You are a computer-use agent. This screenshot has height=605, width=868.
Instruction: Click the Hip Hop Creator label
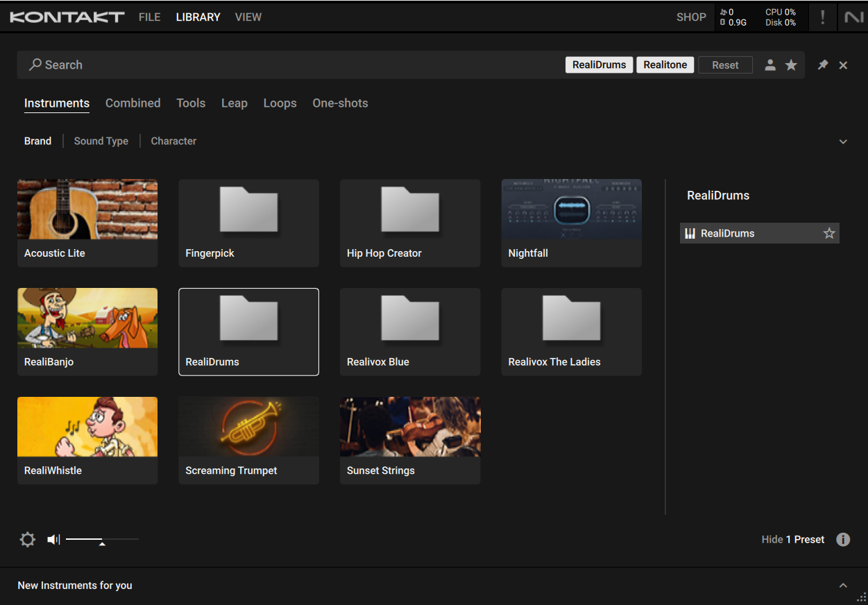pyautogui.click(x=384, y=253)
